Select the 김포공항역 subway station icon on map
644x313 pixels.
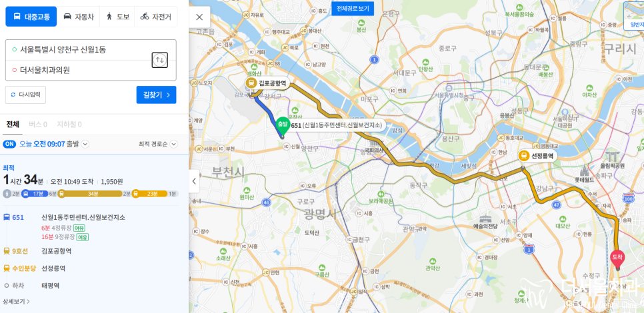251,83
